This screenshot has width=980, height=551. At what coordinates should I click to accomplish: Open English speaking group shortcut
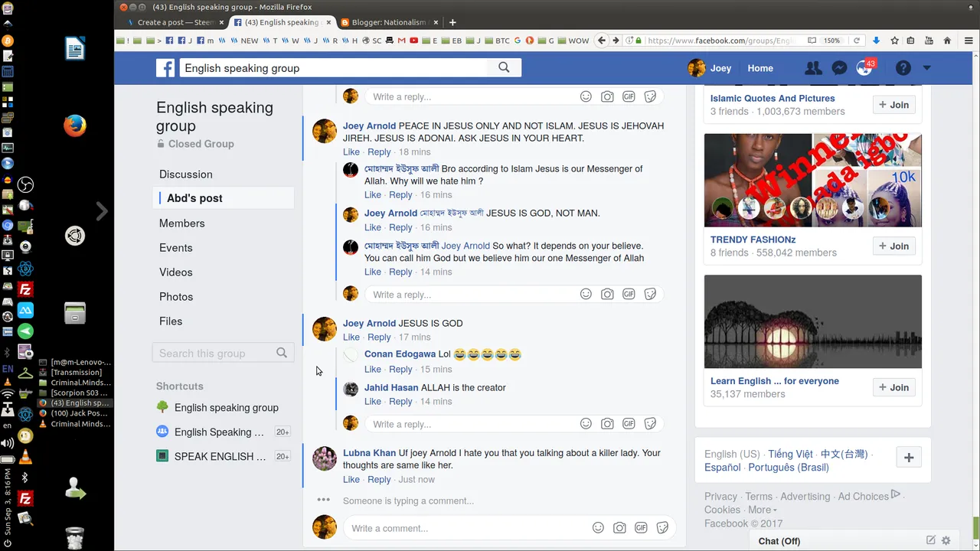[226, 407]
